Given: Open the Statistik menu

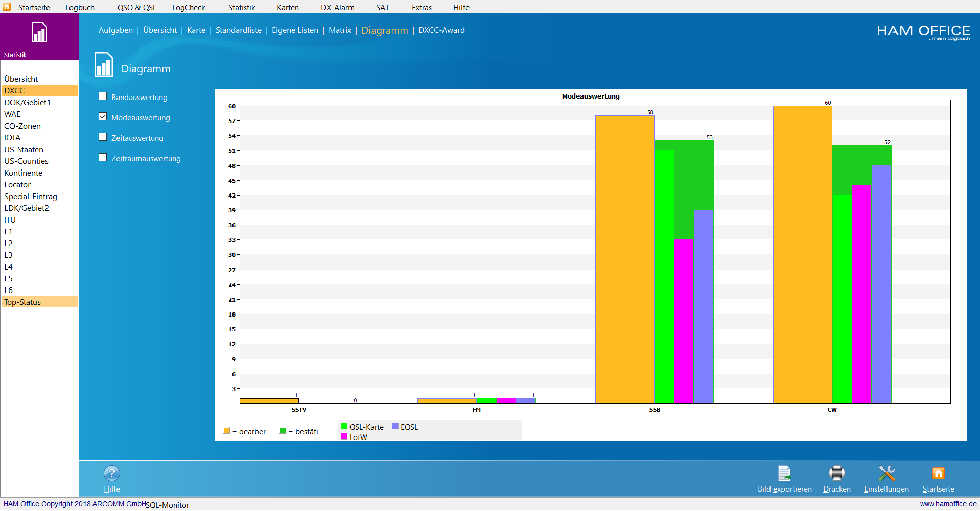Looking at the screenshot, I should pyautogui.click(x=242, y=7).
